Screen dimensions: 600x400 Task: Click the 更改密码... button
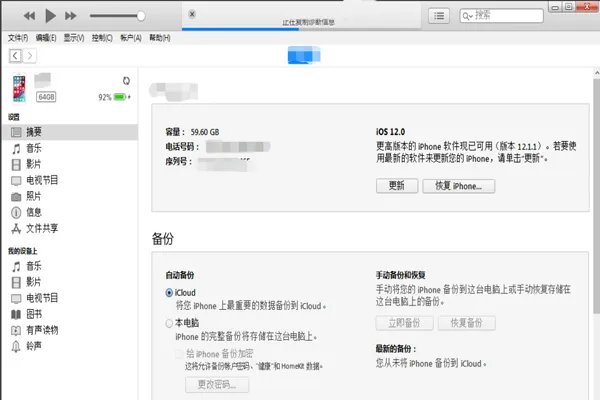click(x=217, y=385)
